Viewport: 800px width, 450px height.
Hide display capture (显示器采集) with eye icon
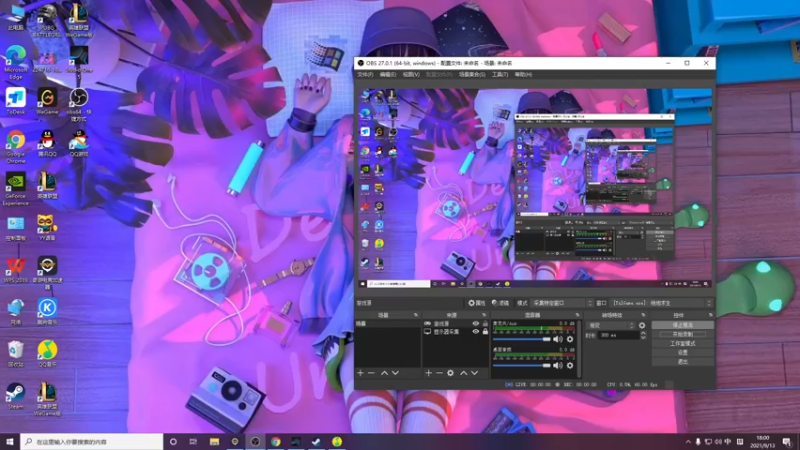click(476, 332)
